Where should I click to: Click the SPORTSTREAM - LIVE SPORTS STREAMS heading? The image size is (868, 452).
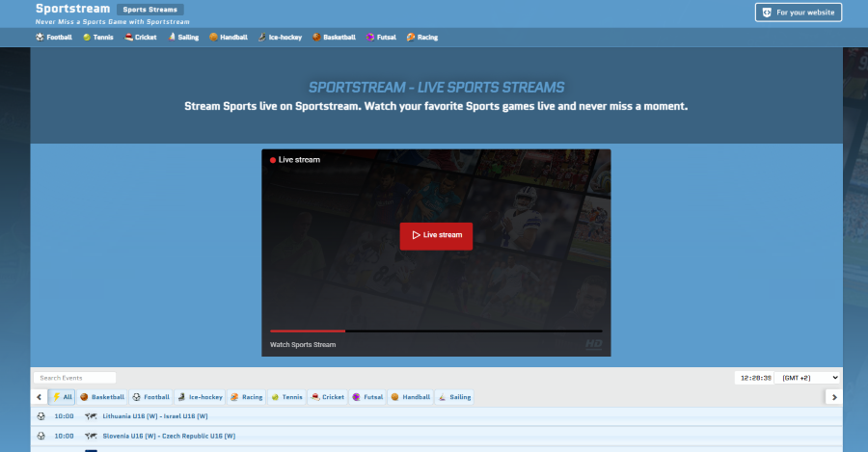(x=436, y=88)
